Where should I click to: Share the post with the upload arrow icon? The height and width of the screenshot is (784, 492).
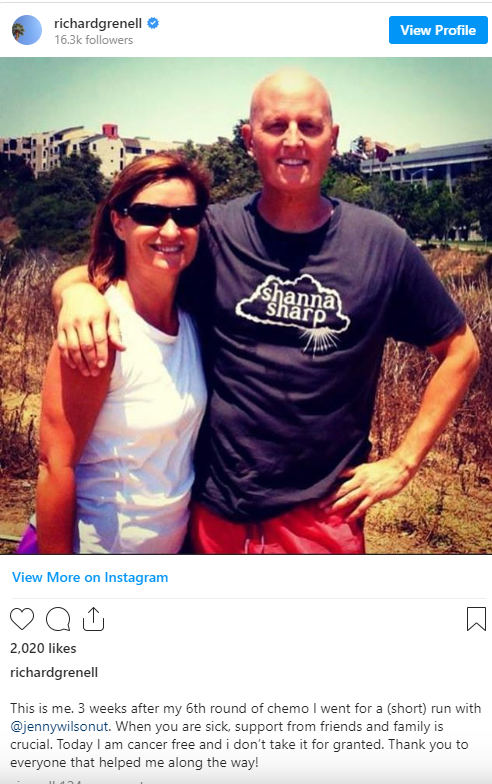93,619
